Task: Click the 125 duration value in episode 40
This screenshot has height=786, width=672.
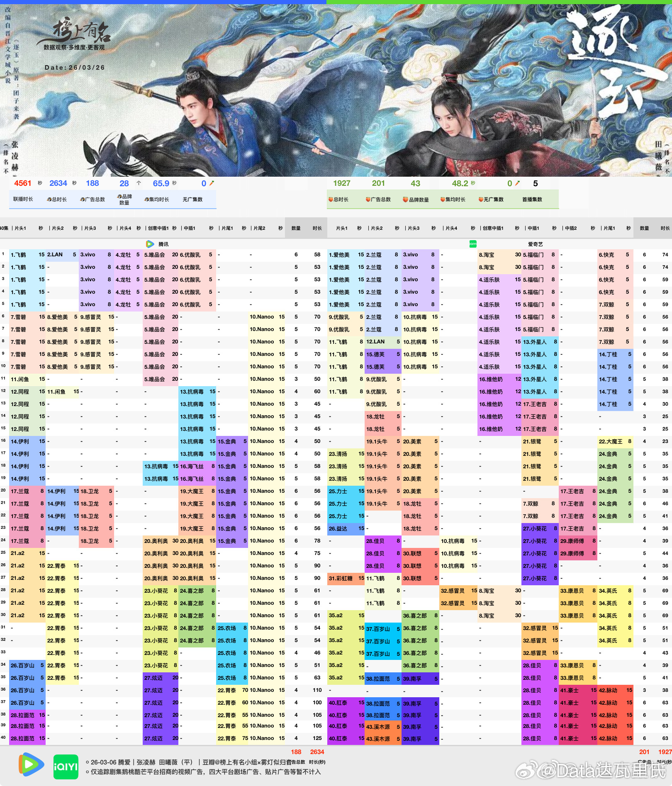Action: point(317,738)
